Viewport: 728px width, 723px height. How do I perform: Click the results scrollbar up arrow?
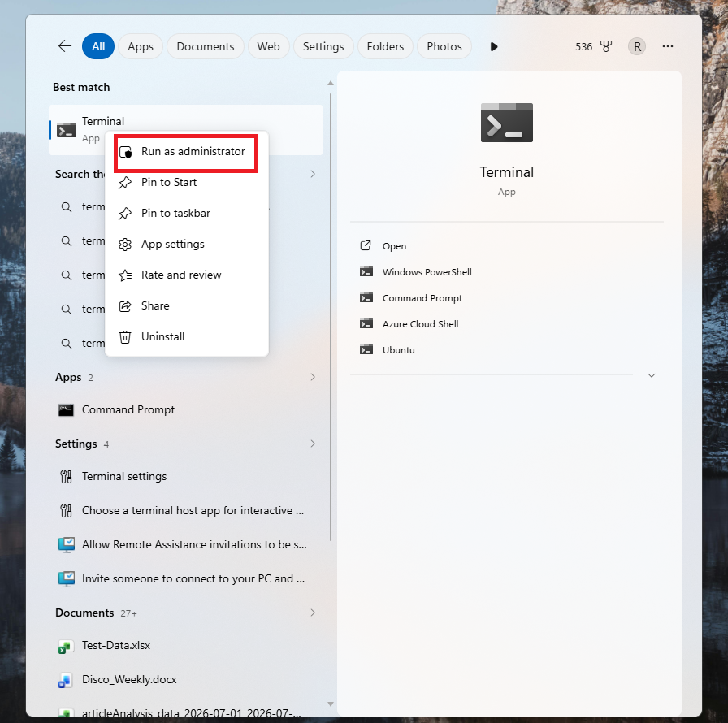331,83
